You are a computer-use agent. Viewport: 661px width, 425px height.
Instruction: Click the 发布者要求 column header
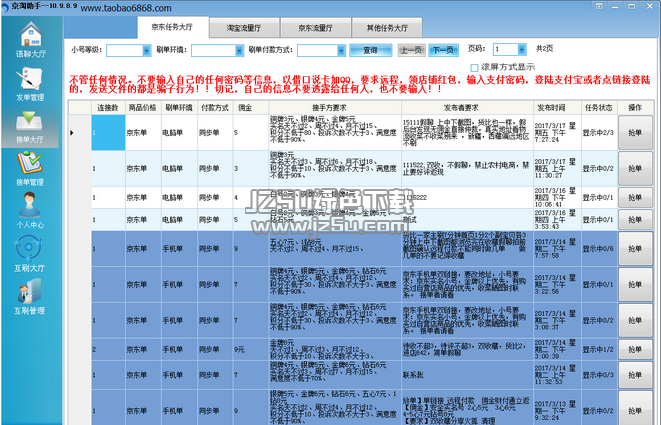pyautogui.click(x=467, y=108)
